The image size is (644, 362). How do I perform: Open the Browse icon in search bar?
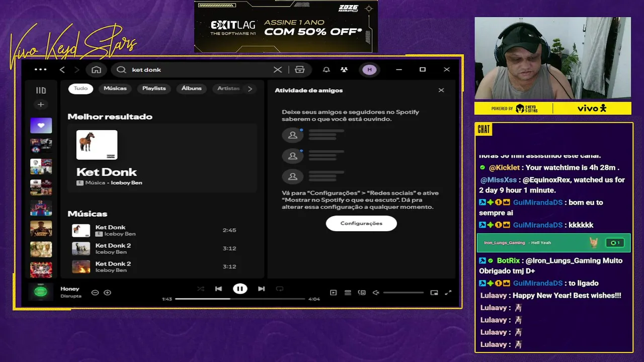point(300,70)
